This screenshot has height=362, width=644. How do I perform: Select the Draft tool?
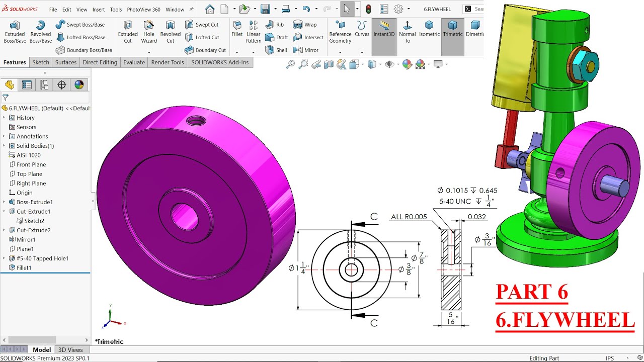click(276, 37)
